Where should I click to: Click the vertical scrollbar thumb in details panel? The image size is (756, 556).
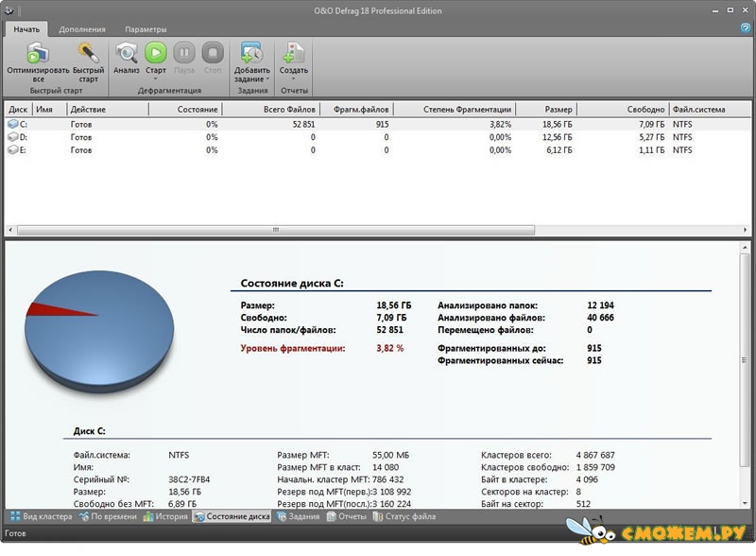(745, 360)
